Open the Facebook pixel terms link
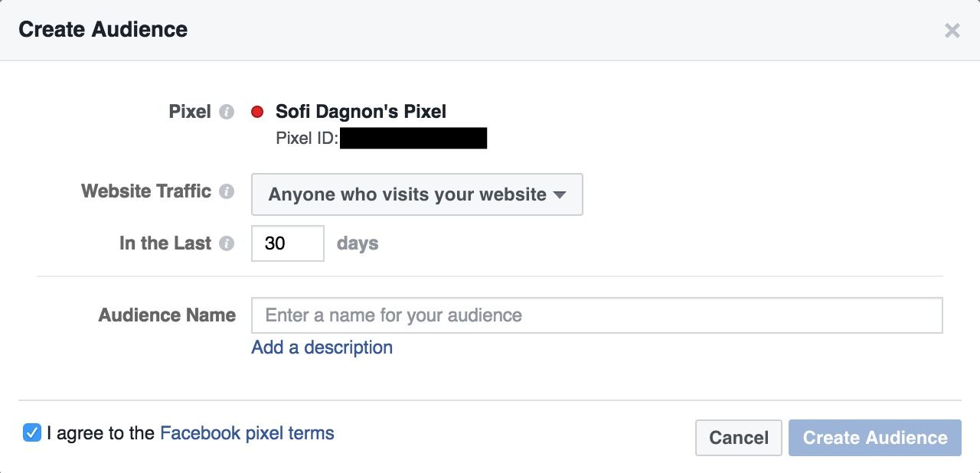 [247, 433]
